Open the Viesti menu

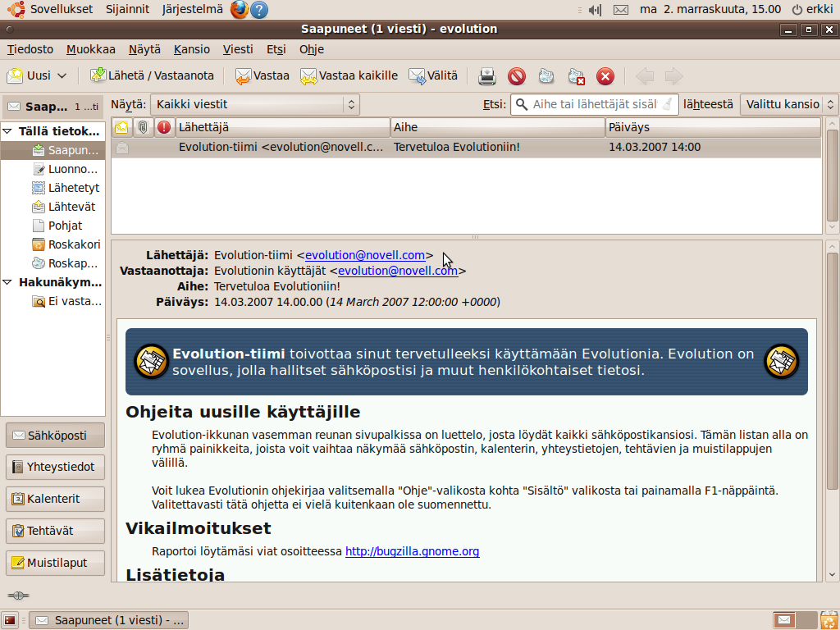[x=238, y=49]
